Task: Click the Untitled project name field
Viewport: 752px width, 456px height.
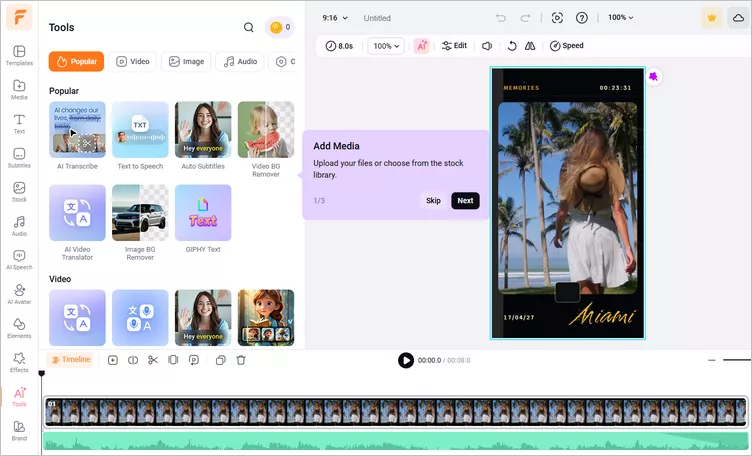Action: click(x=377, y=18)
